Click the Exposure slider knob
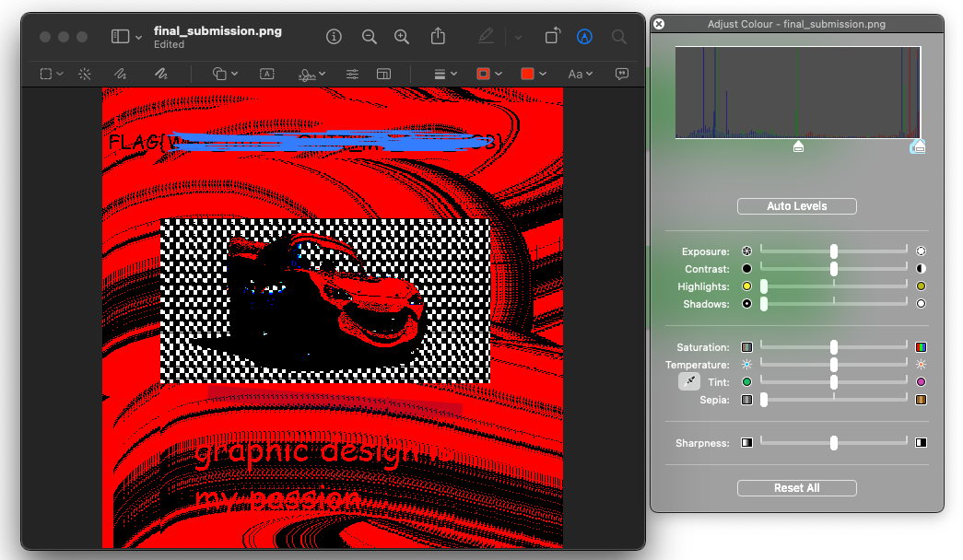This screenshot has height=560, width=963. (833, 251)
